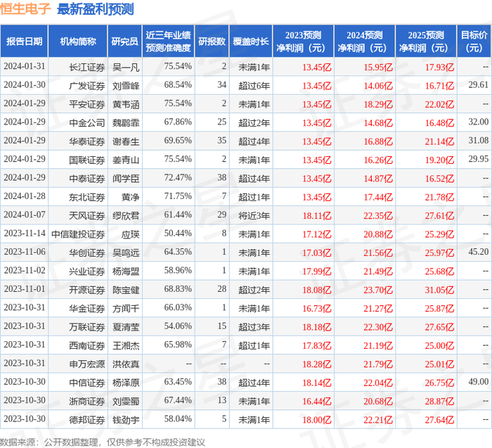
Task: Click the 机构简称 column header
Action: pos(78,41)
